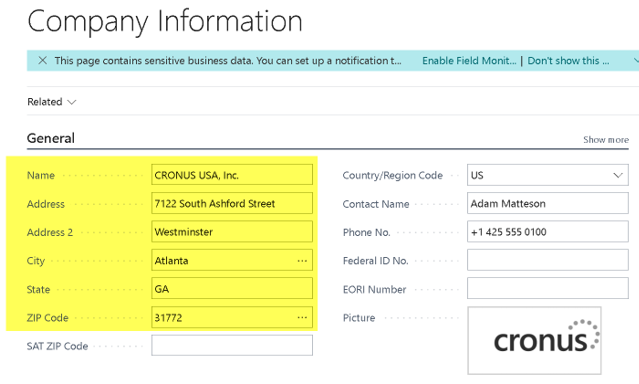This screenshot has width=639, height=384.
Task: Dismiss the sensitive data notification with X
Action: pos(42,61)
